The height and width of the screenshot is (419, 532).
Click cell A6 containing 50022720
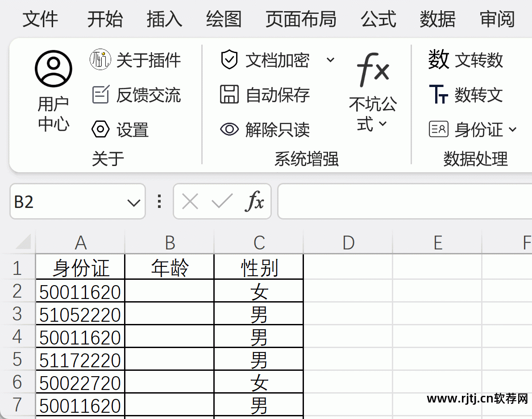point(80,382)
